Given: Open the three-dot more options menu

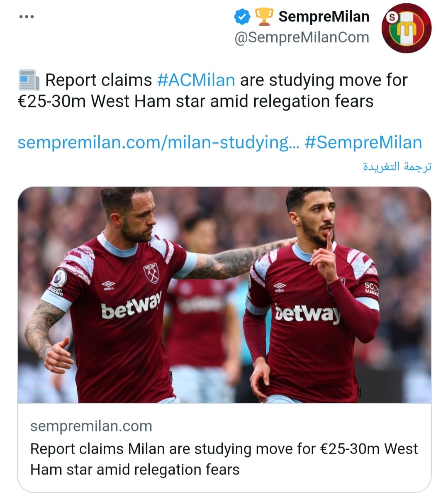Looking at the screenshot, I should pos(27,17).
